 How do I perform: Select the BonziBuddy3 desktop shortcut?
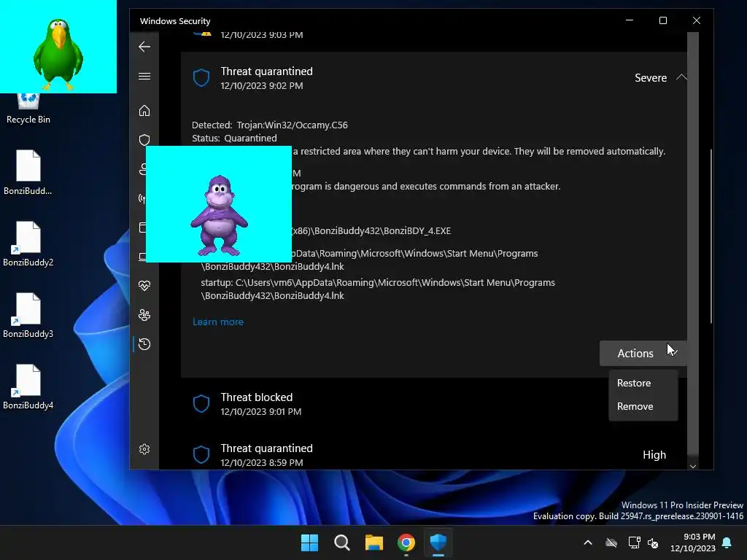[x=28, y=315]
